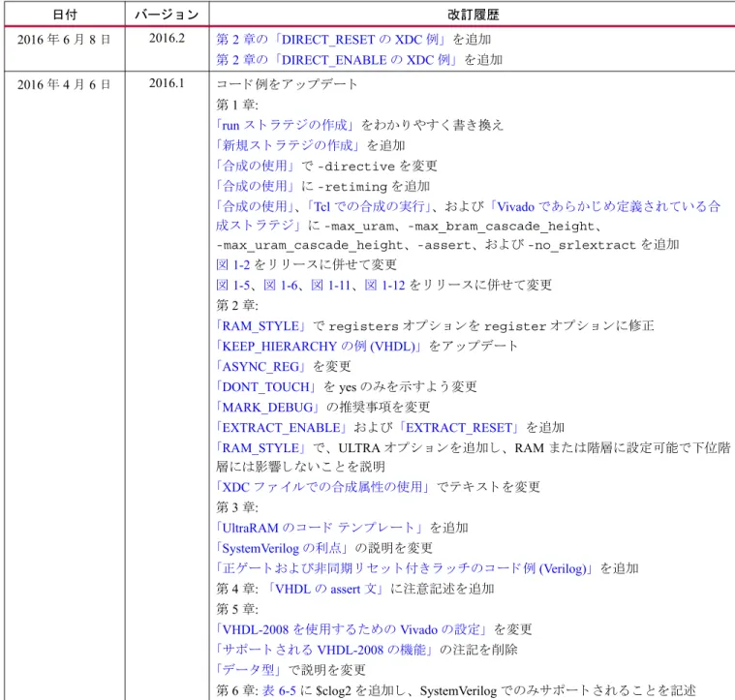Select version cell '2016.2'
735x700 pixels.
[x=167, y=38]
